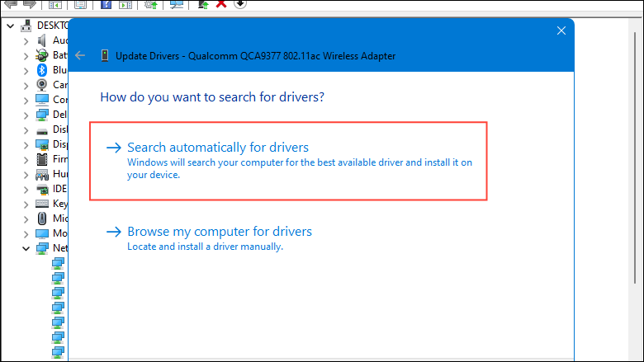Toggle the show/hide console tree toolbar icon
This screenshot has width=644, height=362.
[55, 5]
